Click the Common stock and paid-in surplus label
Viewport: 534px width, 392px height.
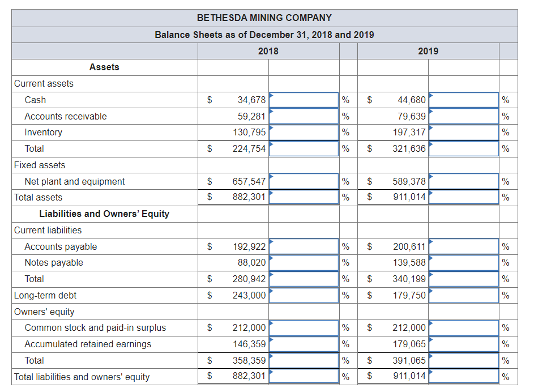[x=95, y=327]
